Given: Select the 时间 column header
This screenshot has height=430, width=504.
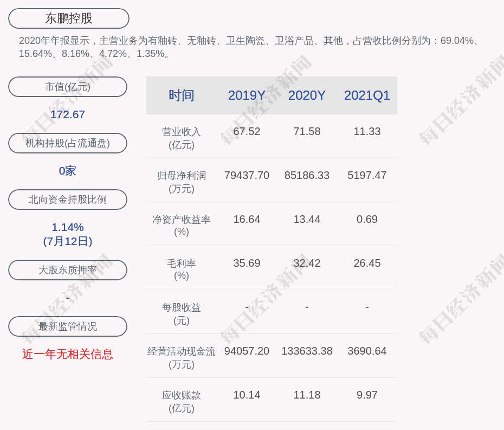Looking at the screenshot, I should point(182,95).
